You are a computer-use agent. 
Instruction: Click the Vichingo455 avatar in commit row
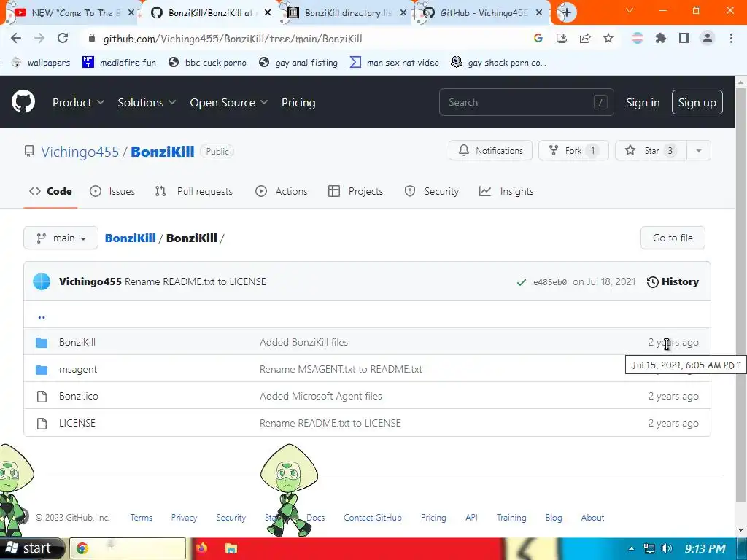click(42, 281)
